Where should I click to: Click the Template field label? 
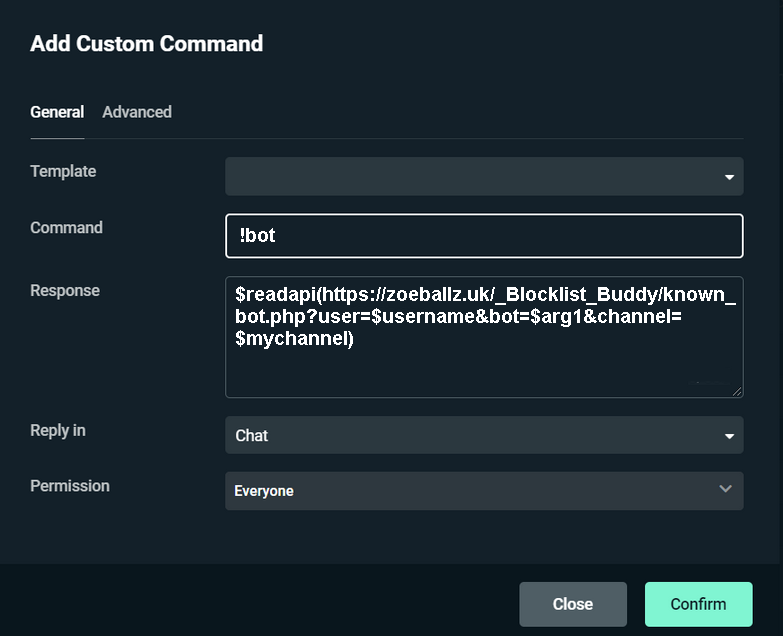(x=63, y=171)
